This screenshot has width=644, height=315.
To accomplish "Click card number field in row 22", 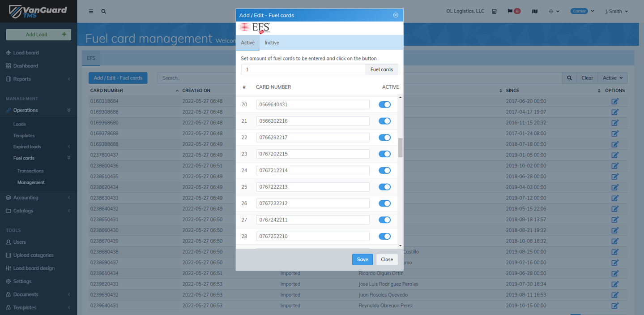I will (312, 138).
